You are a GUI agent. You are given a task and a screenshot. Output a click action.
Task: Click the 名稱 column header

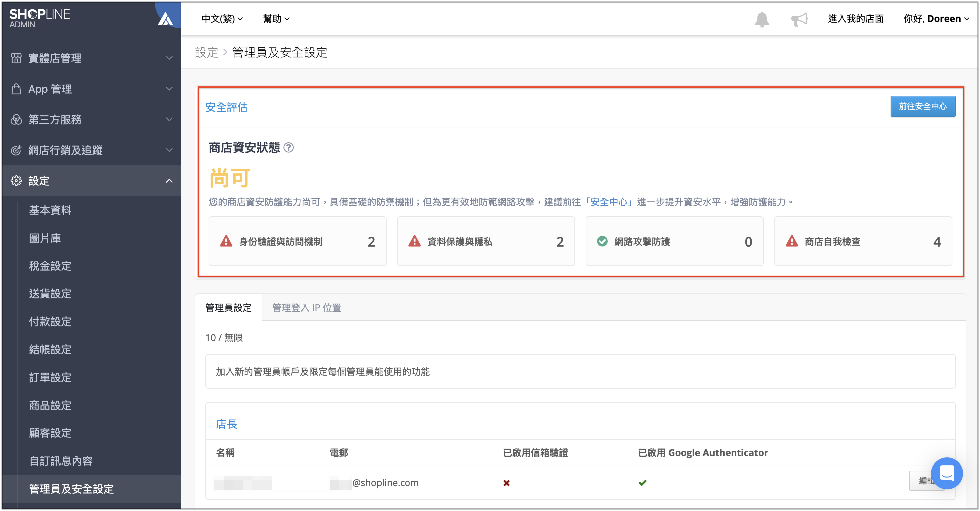click(225, 452)
